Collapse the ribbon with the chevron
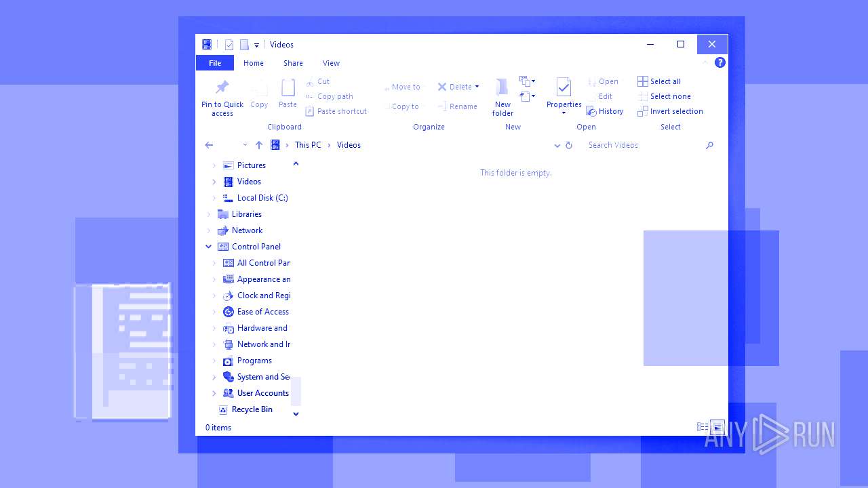 click(x=705, y=62)
